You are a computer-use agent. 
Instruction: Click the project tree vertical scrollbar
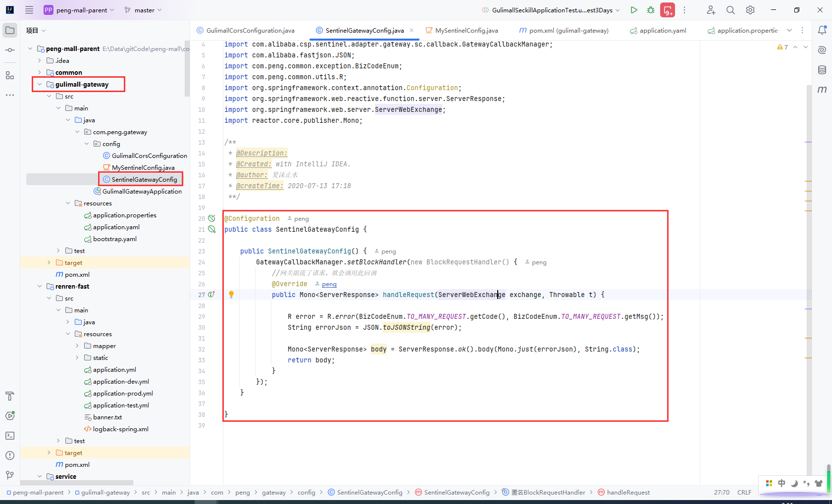(x=187, y=68)
